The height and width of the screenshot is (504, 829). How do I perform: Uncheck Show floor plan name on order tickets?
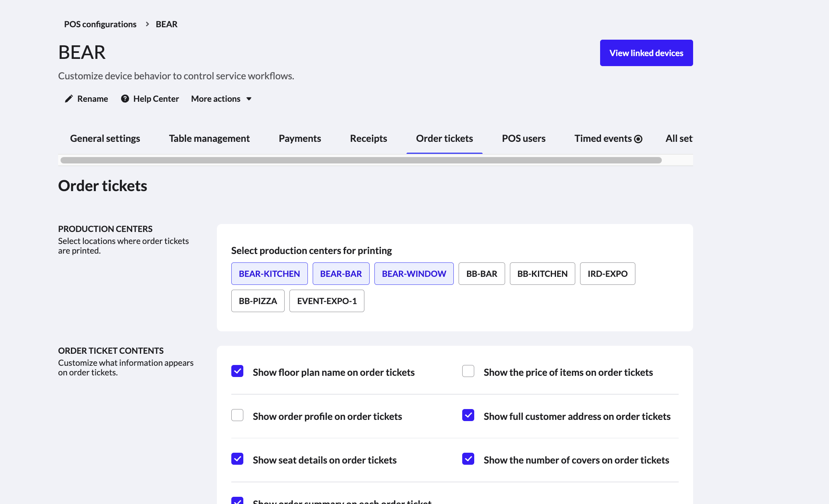coord(237,371)
